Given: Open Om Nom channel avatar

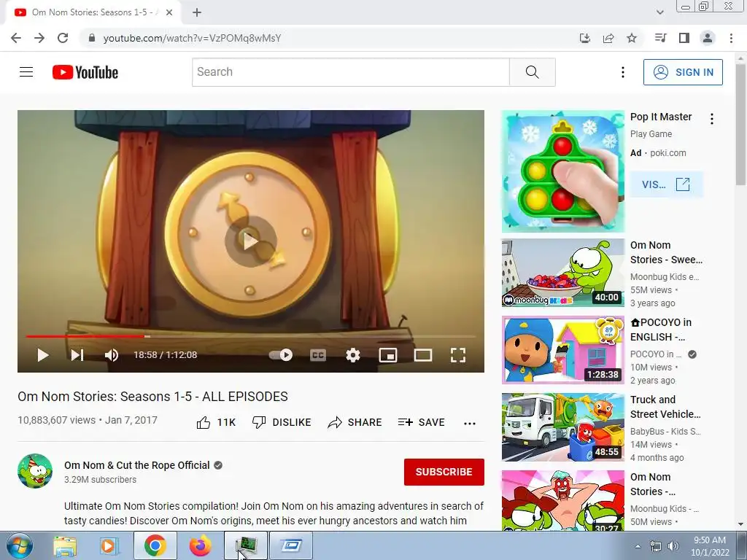Looking at the screenshot, I should pyautogui.click(x=35, y=471).
